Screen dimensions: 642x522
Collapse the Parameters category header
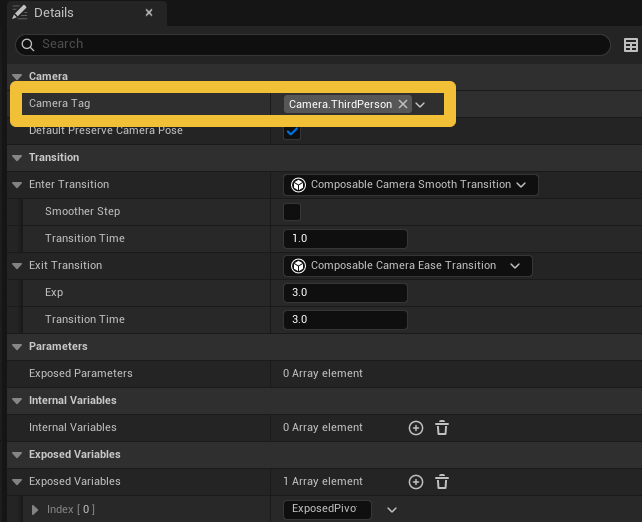click(16, 347)
